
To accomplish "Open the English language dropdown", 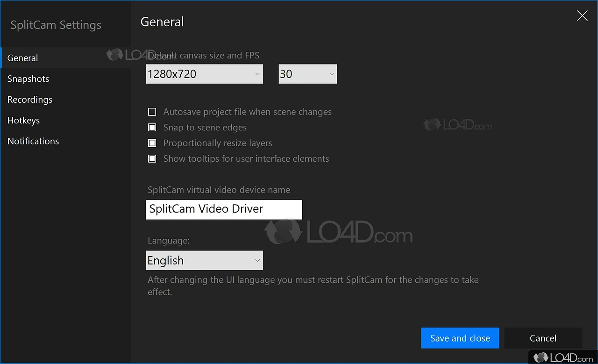I will click(205, 260).
